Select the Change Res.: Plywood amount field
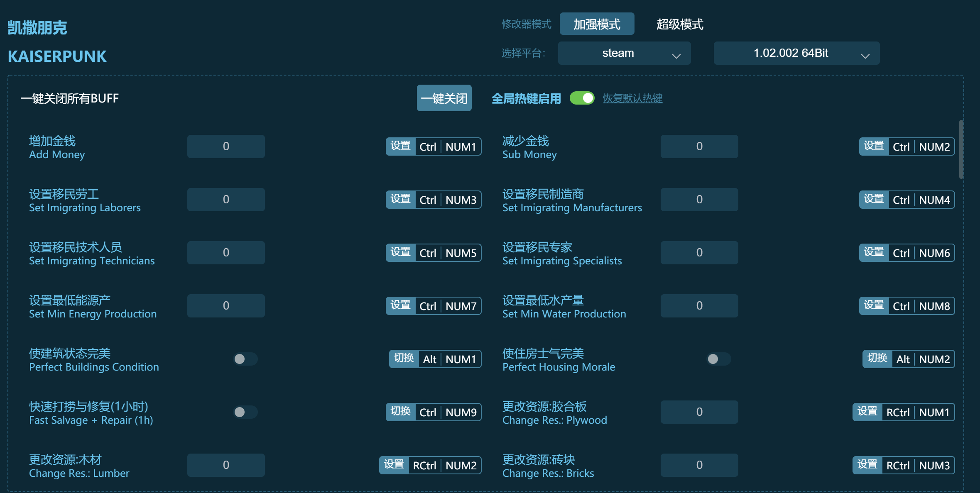 [x=699, y=412]
